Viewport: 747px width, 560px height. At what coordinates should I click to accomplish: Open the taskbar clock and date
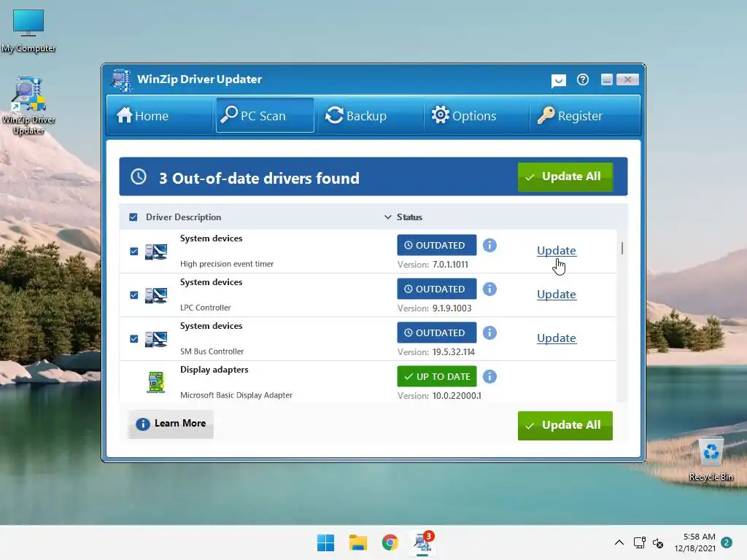pos(694,542)
